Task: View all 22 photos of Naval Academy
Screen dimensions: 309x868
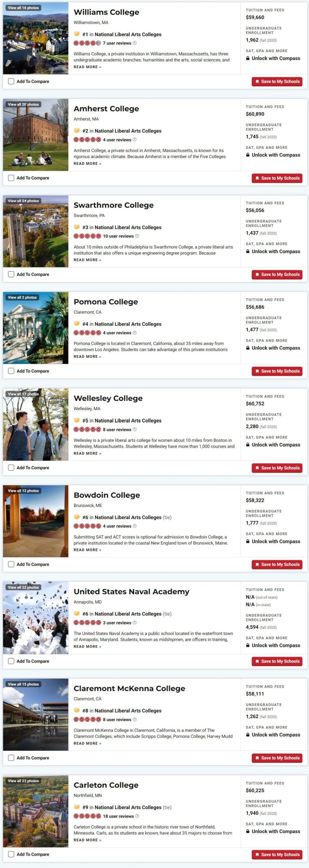Action: pyautogui.click(x=23, y=588)
